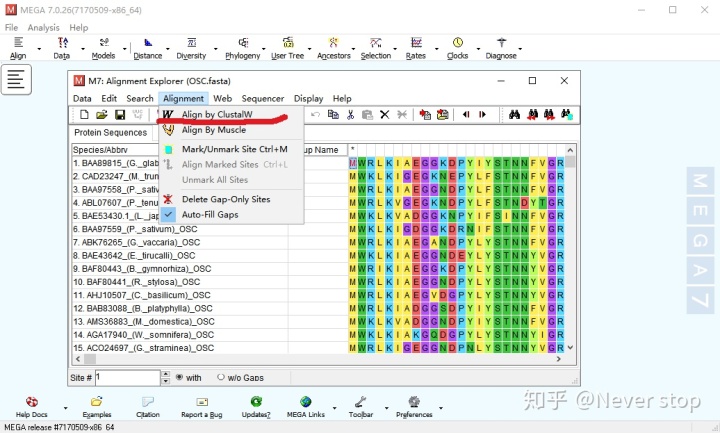This screenshot has width=720, height=433.
Task: Click the horizontal scrollbar right arrow
Action: (x=559, y=359)
